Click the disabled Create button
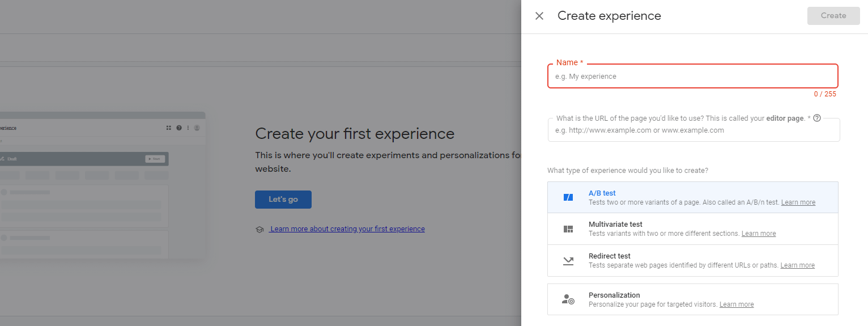Screen dimensions: 868x326 pos(833,16)
